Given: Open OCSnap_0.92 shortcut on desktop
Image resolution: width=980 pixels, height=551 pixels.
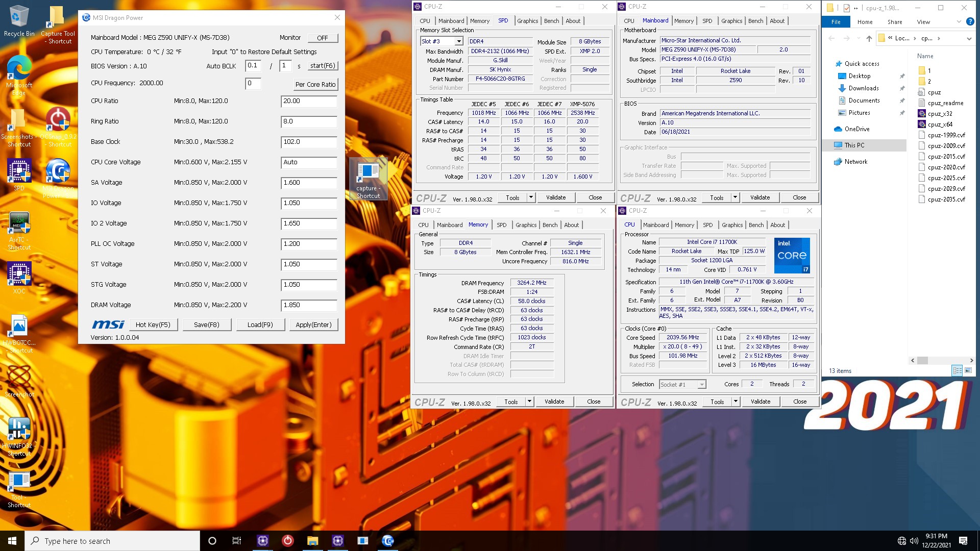Looking at the screenshot, I should pos(58,127).
